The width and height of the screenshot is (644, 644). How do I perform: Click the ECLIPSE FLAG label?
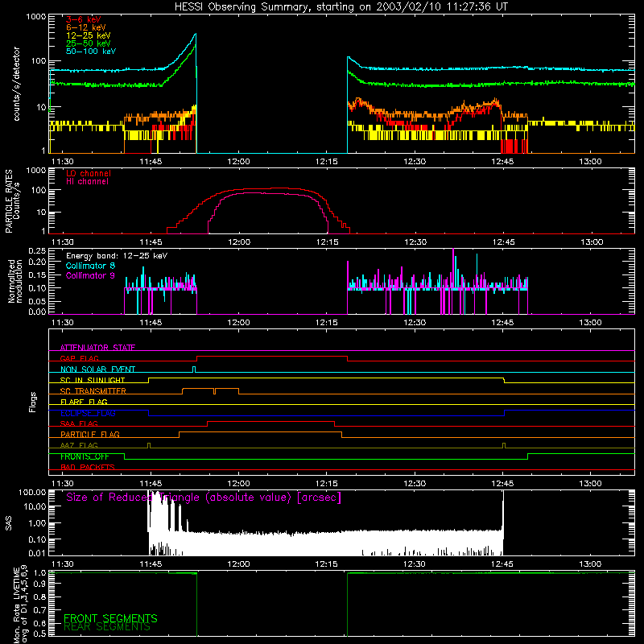tap(88, 413)
